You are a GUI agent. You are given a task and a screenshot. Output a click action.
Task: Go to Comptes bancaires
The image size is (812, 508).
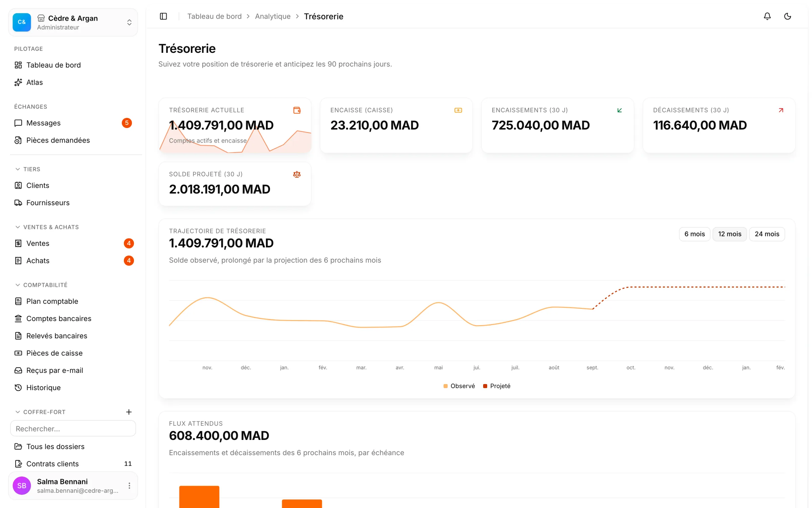click(x=73, y=318)
